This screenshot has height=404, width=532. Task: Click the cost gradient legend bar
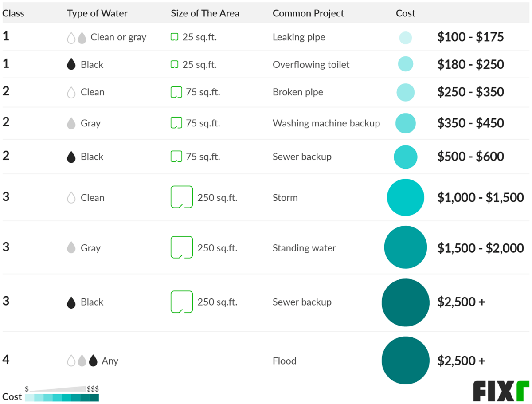click(x=62, y=397)
